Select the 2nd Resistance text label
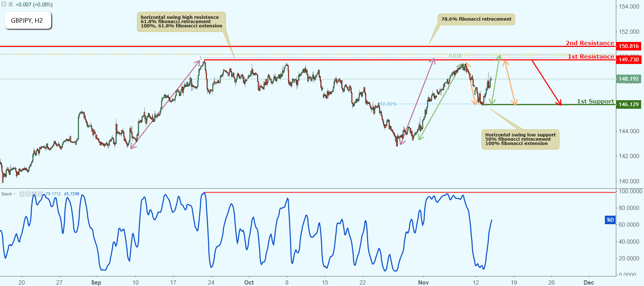Image resolution: width=644 pixels, height=286 pixels. (590, 43)
